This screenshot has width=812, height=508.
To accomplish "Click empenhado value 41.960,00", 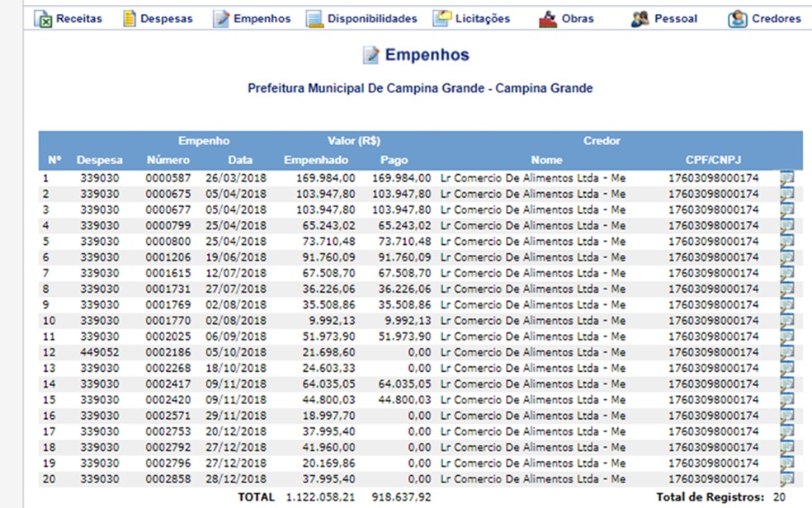I will pyautogui.click(x=328, y=448).
